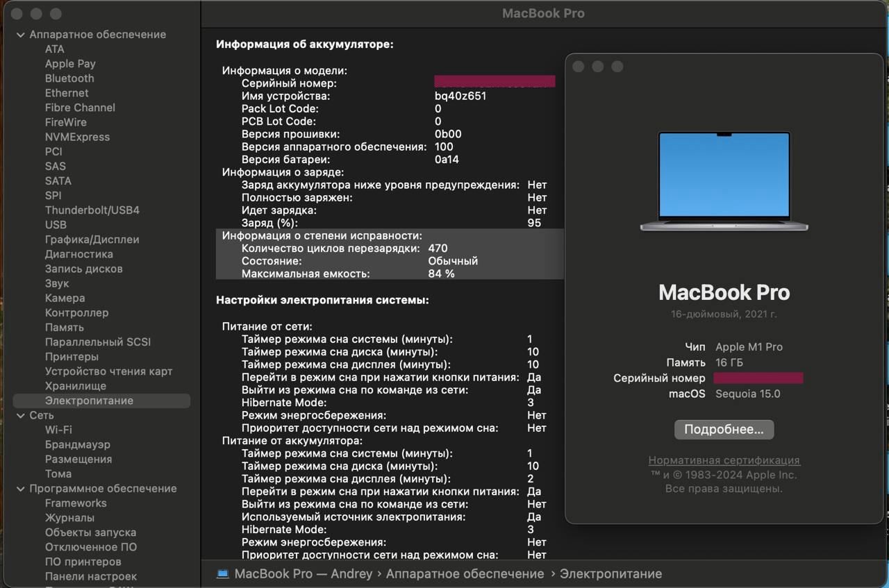Click the device name value bq40z651

(x=460, y=96)
